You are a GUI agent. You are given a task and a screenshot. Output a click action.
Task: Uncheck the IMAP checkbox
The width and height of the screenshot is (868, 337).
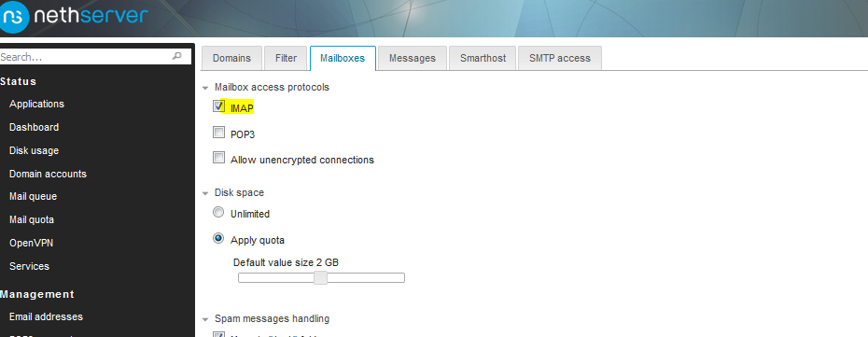pos(218,105)
